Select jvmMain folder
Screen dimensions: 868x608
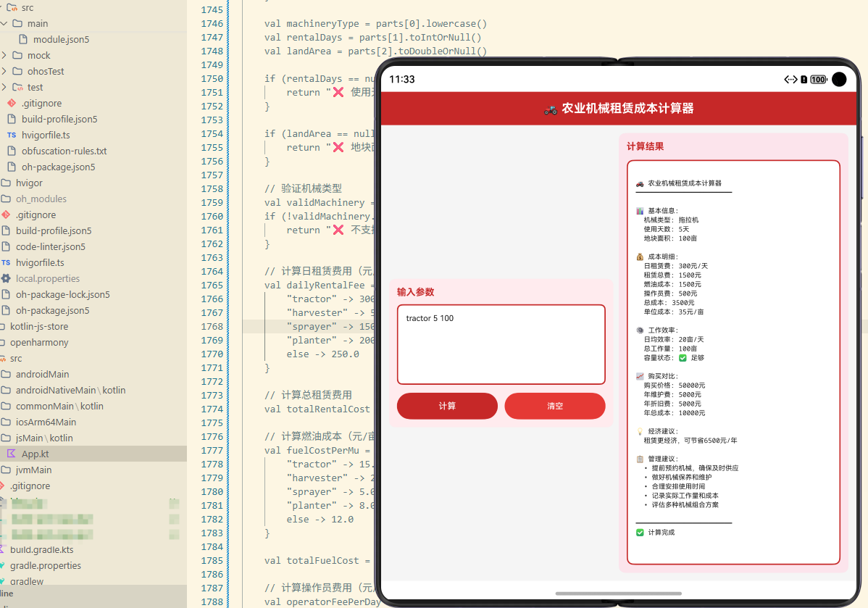click(33, 470)
